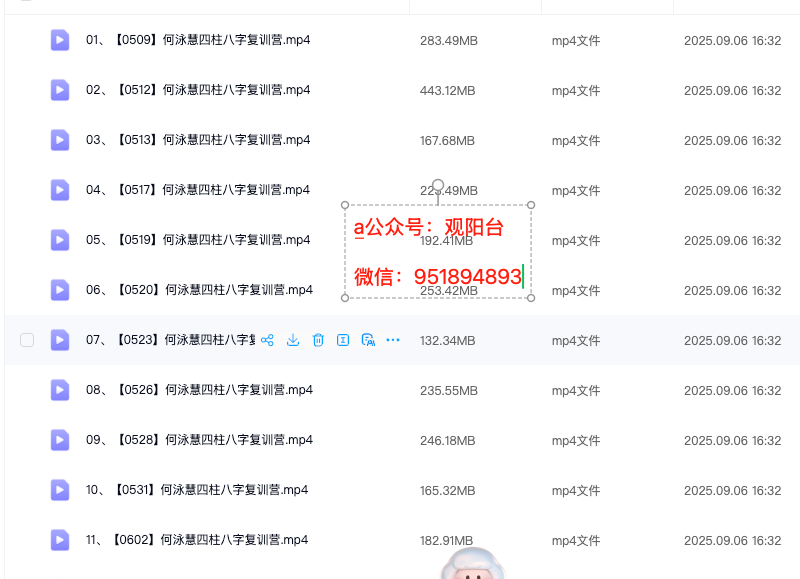
Task: Click the bottom-right resize handle of the text box
Action: tap(530, 297)
